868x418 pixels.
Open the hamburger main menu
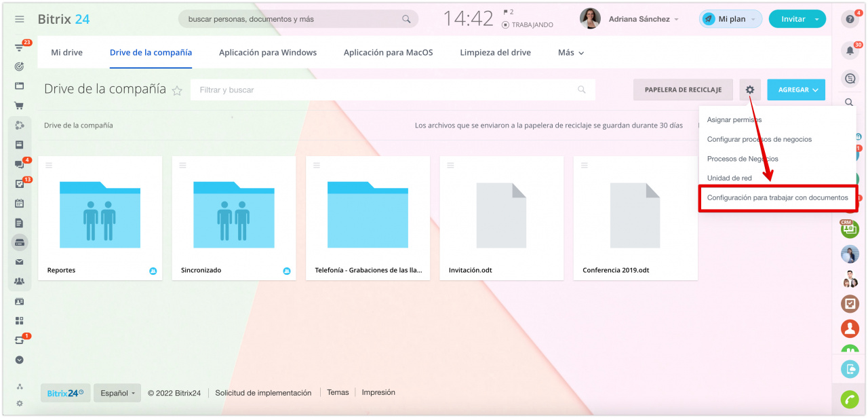point(19,19)
